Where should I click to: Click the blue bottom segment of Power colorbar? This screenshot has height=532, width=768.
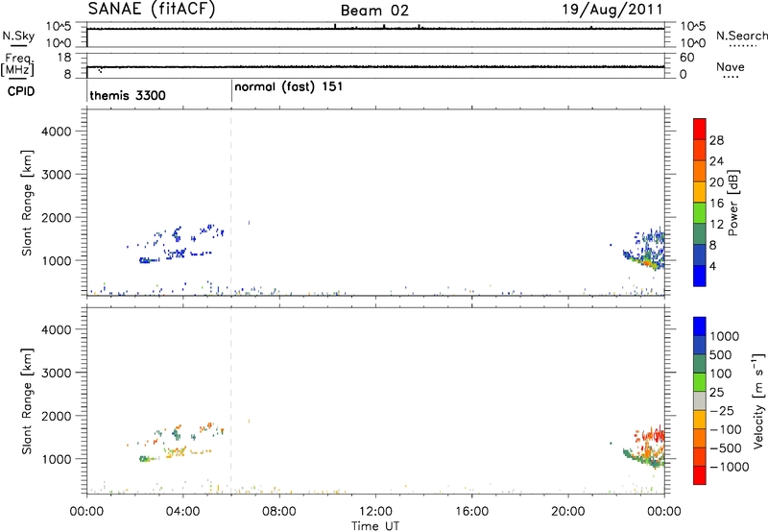tap(700, 276)
